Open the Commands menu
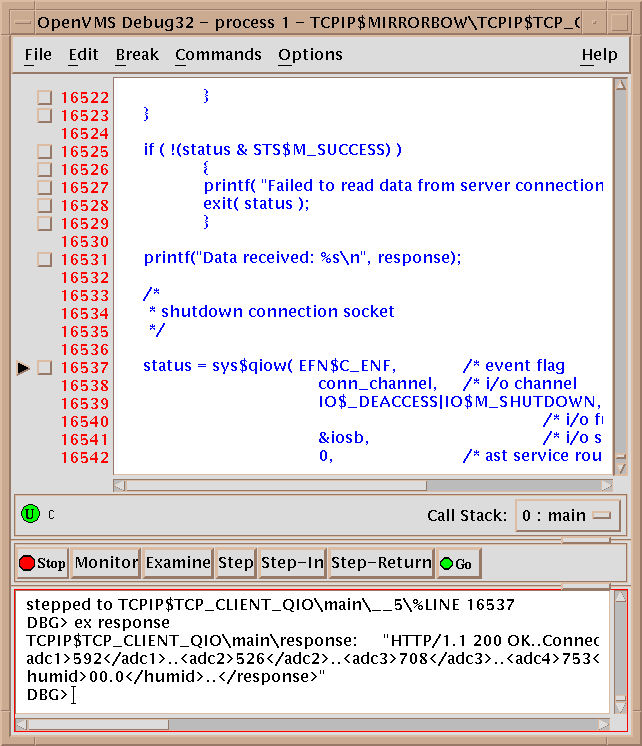The image size is (642, 746). click(x=218, y=55)
